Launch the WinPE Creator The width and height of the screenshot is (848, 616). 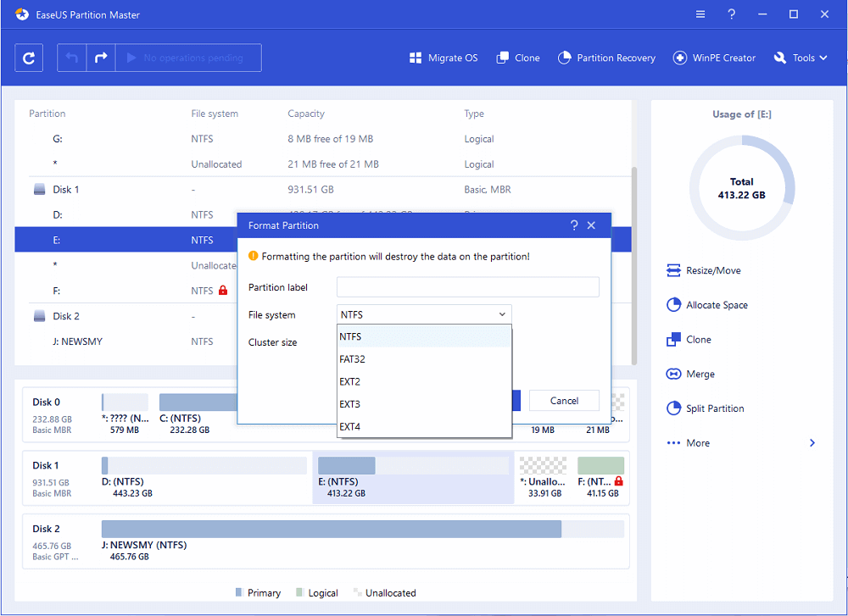pos(713,58)
